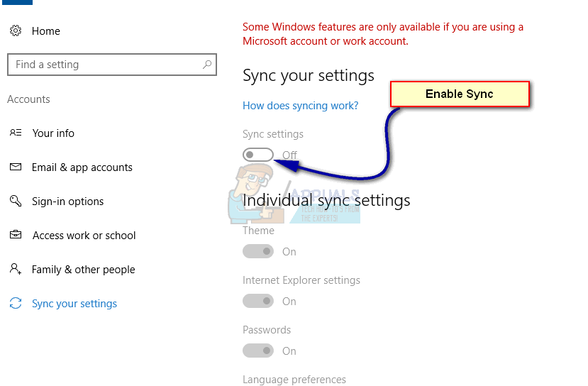Click the Family person-plus icon
The image size is (588, 386).
(x=16, y=269)
